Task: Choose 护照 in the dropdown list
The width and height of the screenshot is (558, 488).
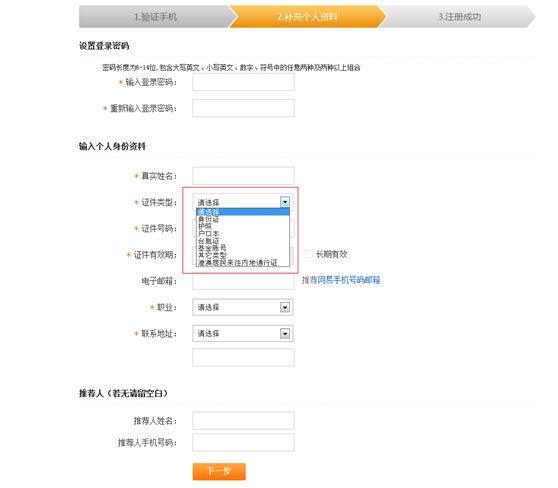Action: point(205,226)
